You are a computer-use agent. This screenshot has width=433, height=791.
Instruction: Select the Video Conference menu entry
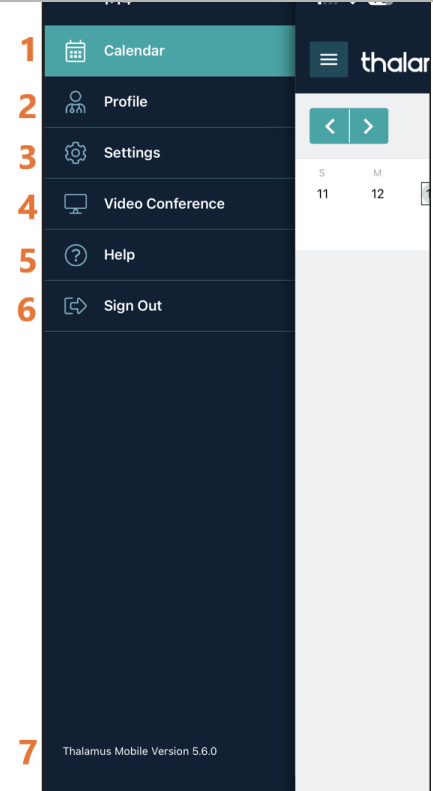click(x=170, y=204)
